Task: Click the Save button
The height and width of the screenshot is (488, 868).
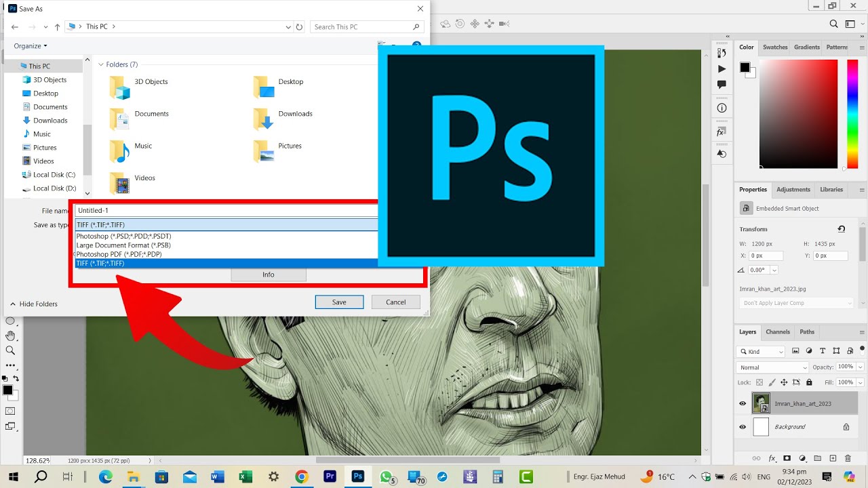Action: [x=339, y=302]
